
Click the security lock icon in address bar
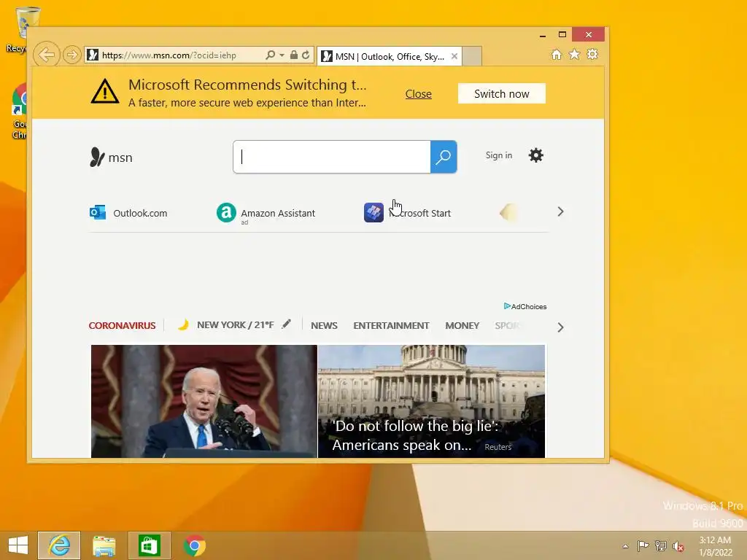(x=294, y=55)
